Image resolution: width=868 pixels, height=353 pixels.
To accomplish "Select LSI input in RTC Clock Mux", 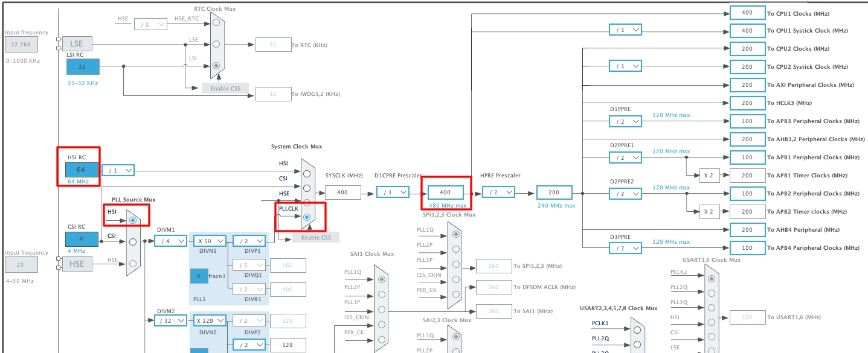I will click(216, 65).
